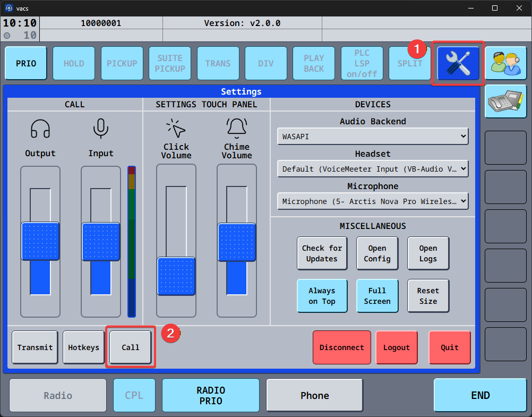Image resolution: width=532 pixels, height=417 pixels.
Task: Click the operator headset contacts icon
Action: [505, 63]
